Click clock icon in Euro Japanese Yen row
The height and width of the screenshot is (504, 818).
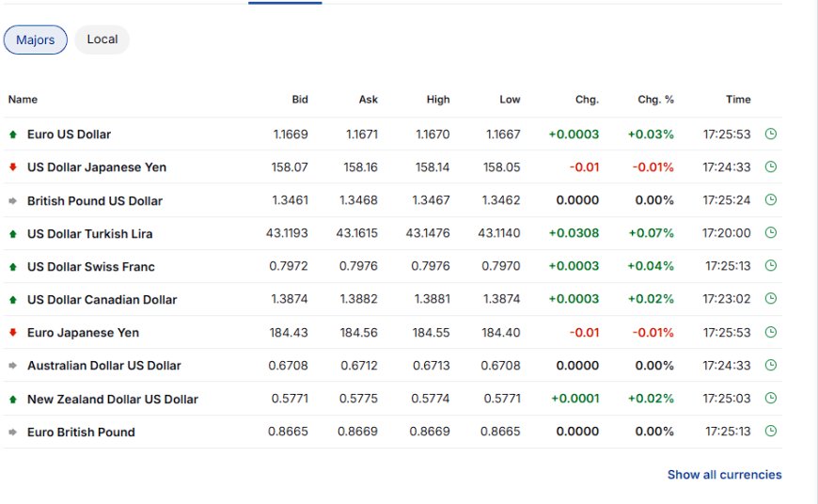point(771,332)
